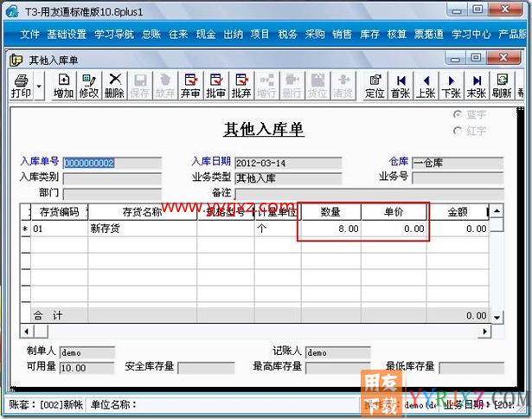This screenshot has height=419, width=532.
Task: Click the 存货名称 column header
Action: [143, 212]
